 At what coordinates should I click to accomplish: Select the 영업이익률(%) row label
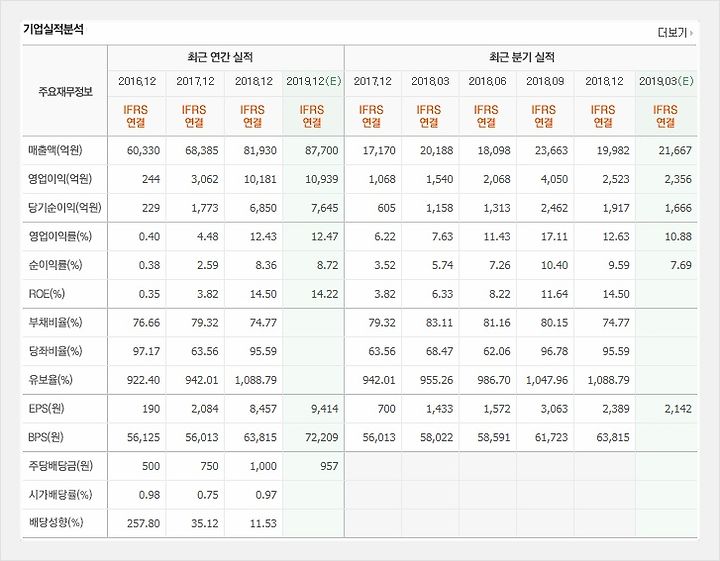click(x=60, y=236)
